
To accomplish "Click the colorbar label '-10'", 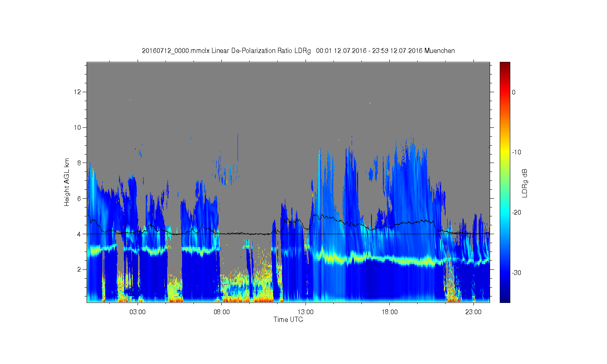I will coord(516,152).
